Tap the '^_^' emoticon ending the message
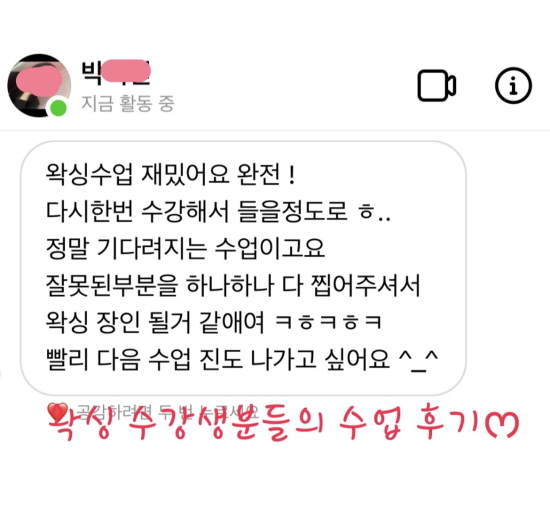Image resolution: width=550 pixels, height=510 pixels. (418, 362)
